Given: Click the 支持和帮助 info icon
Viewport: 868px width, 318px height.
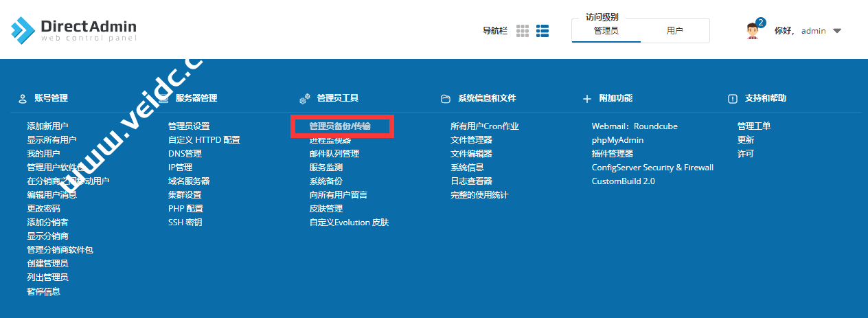Looking at the screenshot, I should coord(732,99).
